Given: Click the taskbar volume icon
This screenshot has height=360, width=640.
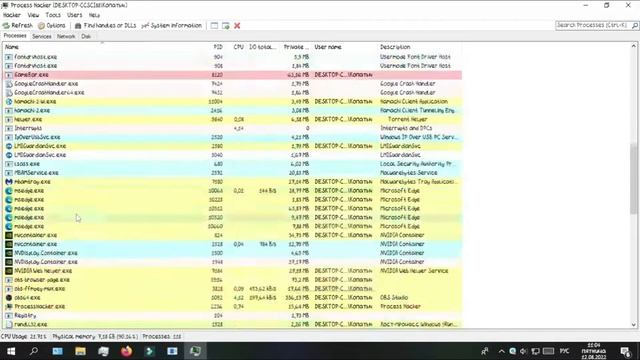Looking at the screenshot, I should pos(524,351).
